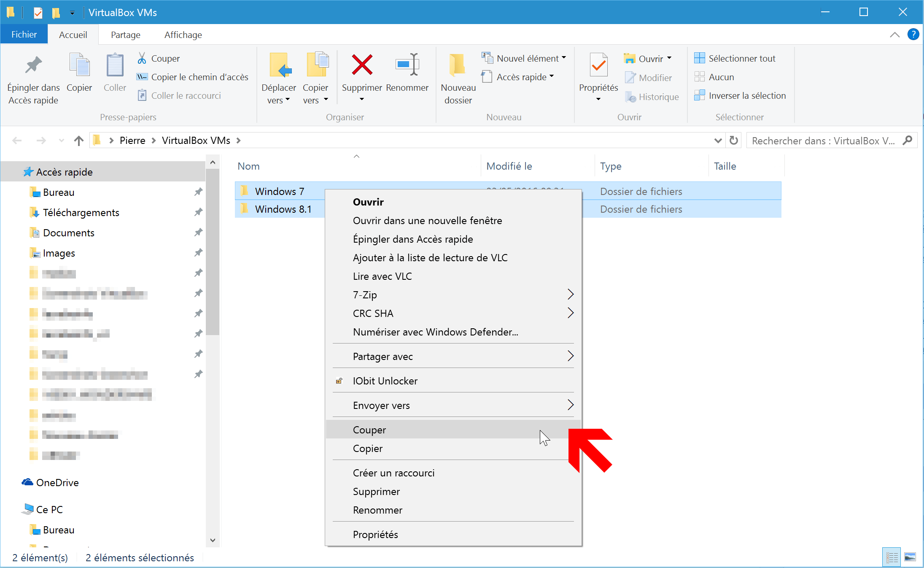Switch to the Partage tab

point(126,35)
